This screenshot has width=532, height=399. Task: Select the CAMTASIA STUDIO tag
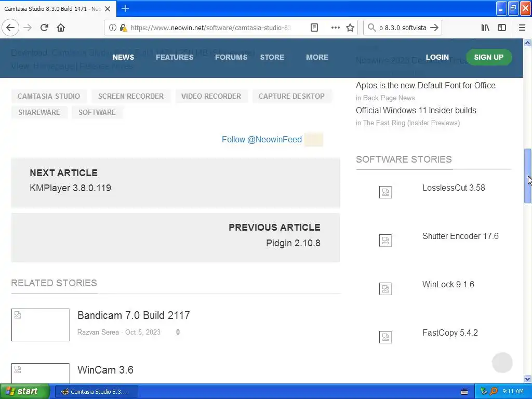pos(49,96)
